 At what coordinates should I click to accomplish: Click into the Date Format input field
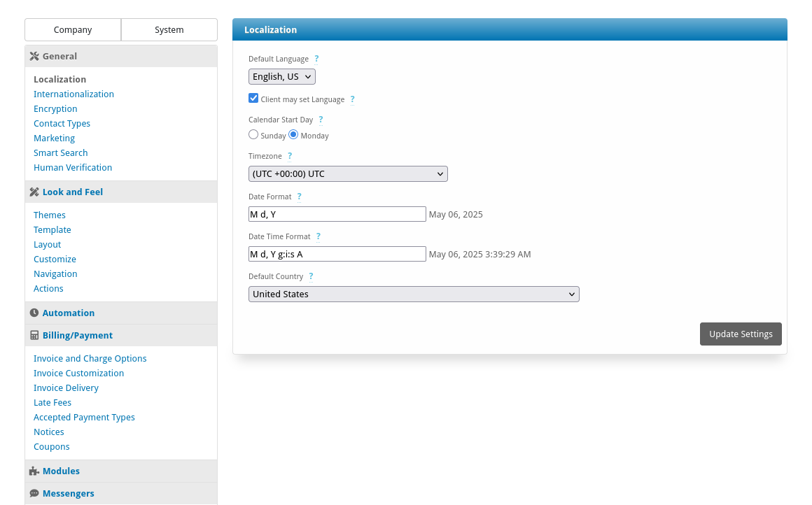pyautogui.click(x=337, y=214)
